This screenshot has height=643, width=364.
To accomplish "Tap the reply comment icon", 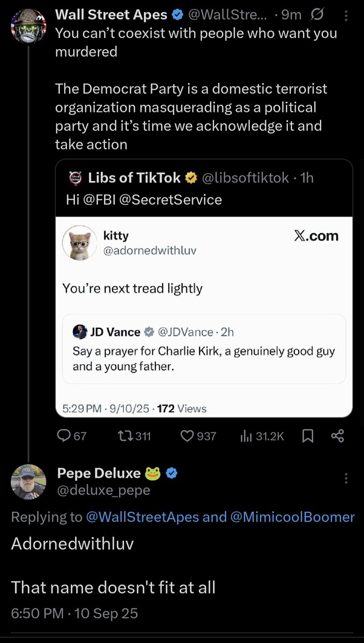I will pyautogui.click(x=64, y=436).
